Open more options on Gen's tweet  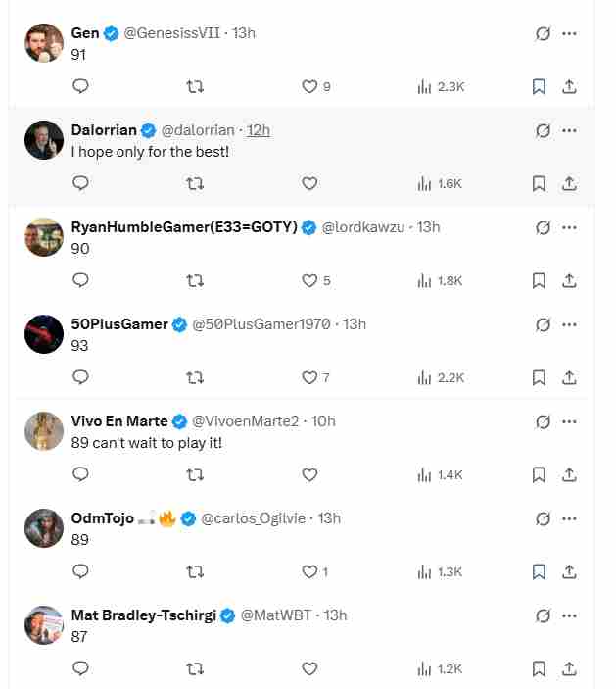[x=569, y=33]
